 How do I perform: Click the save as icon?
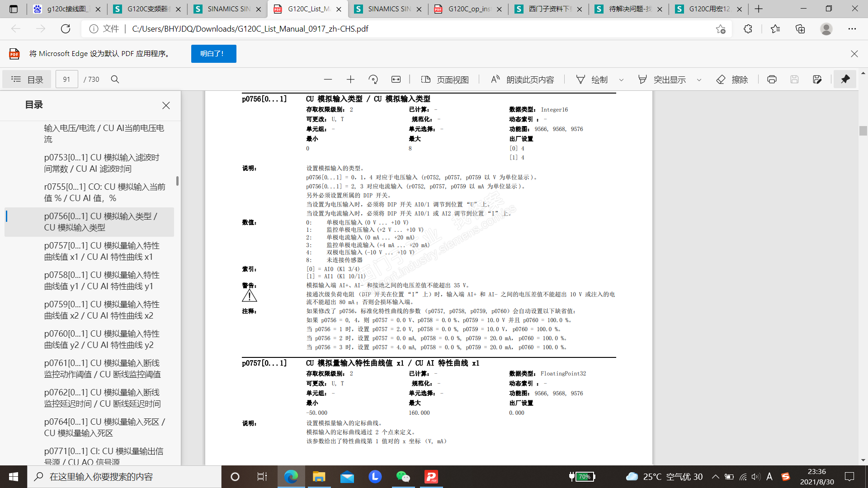tap(817, 80)
